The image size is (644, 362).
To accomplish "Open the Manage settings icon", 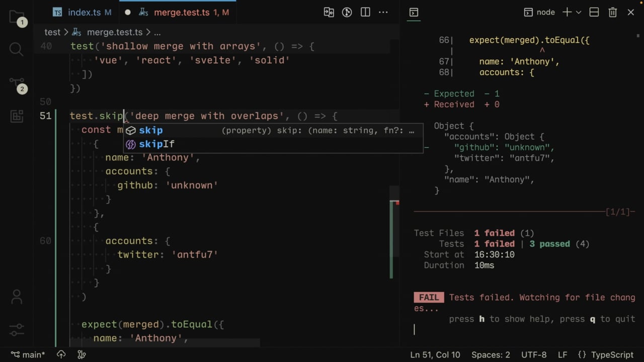I will coord(17,329).
